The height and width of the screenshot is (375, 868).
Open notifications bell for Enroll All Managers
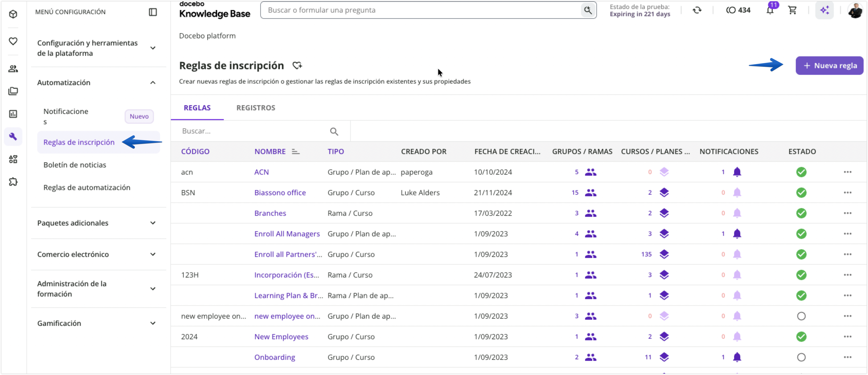[x=737, y=234]
